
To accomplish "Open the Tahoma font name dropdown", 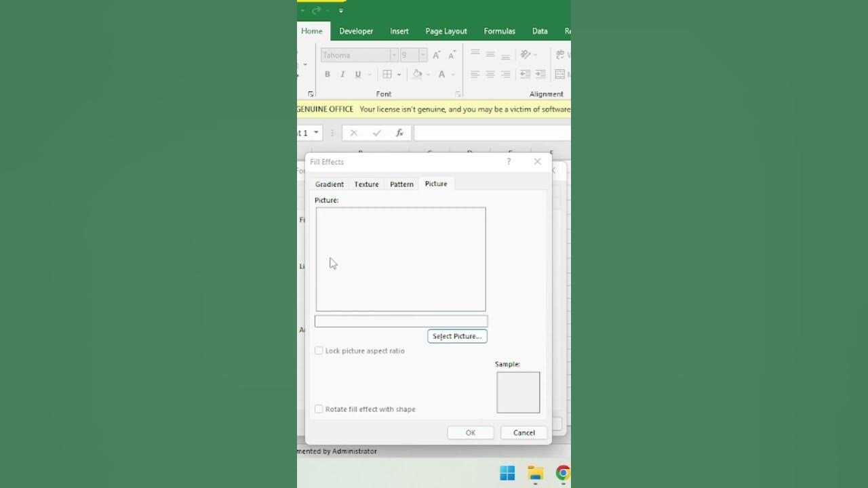I will click(x=394, y=55).
